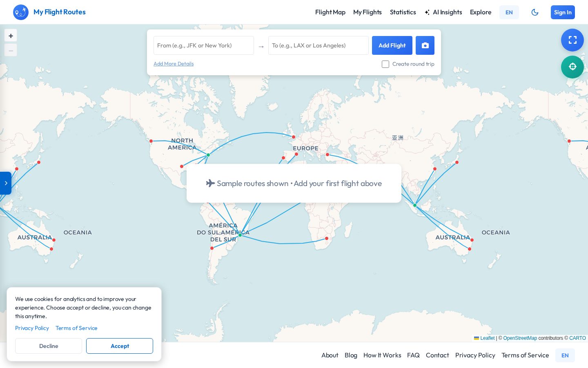Click the Add Flight button

[x=392, y=45]
